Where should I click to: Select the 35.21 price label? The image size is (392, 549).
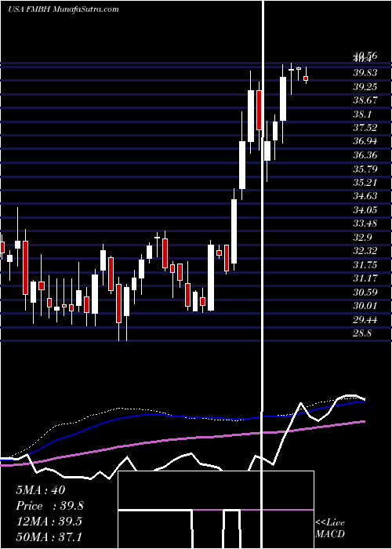[x=365, y=182]
